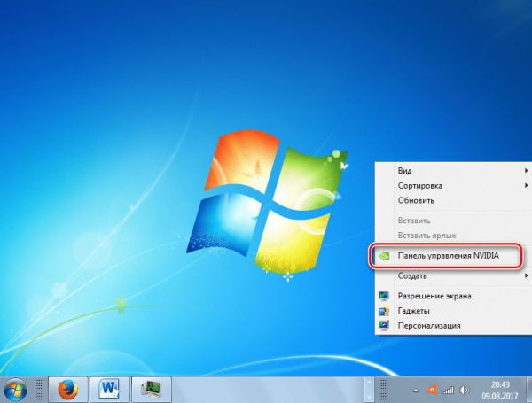
Task: Open Гаджеты from the context menu
Action: coord(453,311)
